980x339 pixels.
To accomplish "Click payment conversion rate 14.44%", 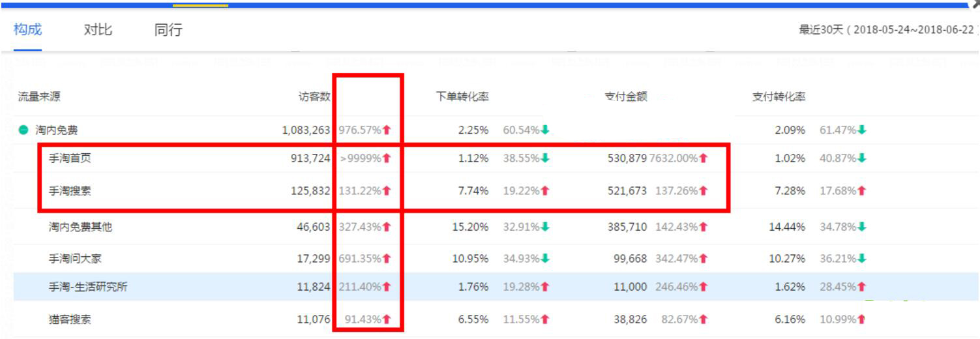I will pos(787,227).
